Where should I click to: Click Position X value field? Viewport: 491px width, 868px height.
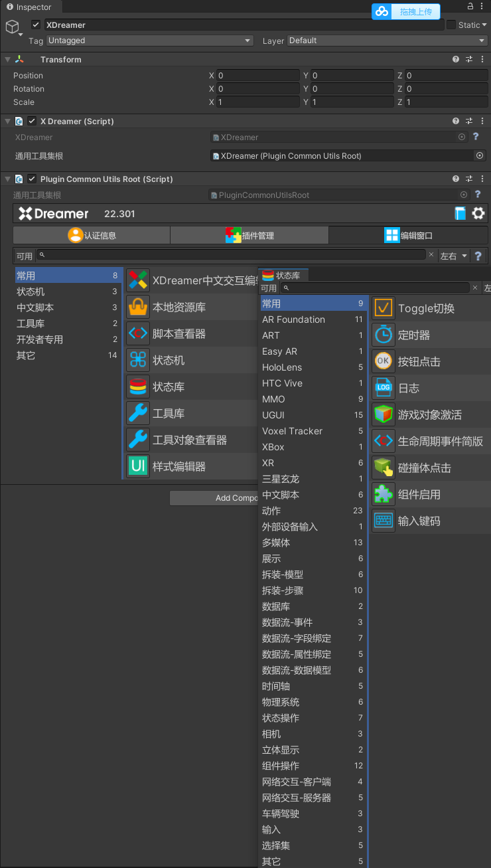258,76
